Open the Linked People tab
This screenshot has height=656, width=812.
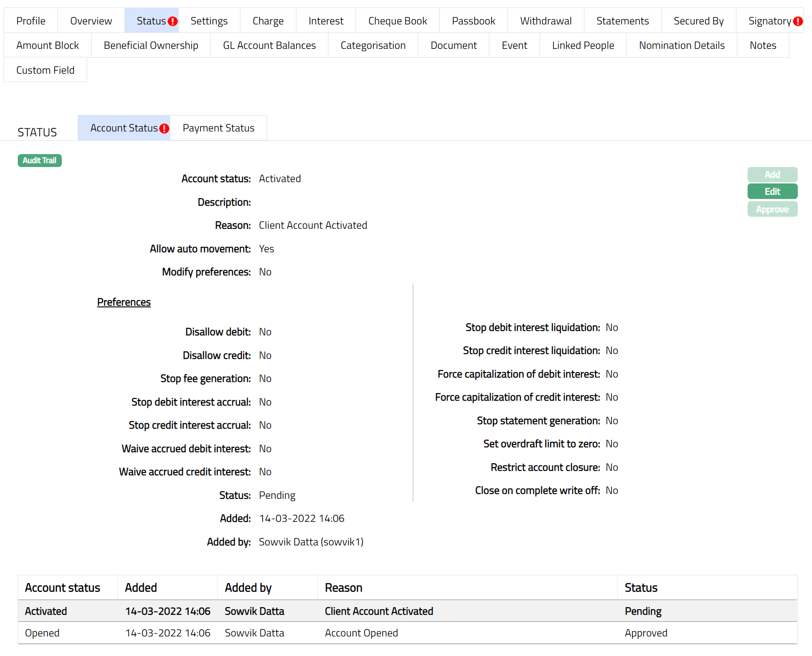[583, 45]
